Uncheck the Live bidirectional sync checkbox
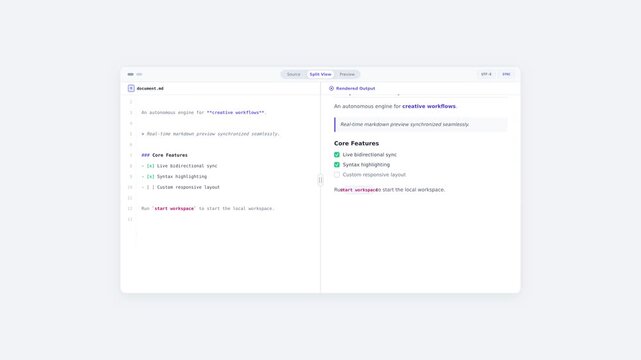The height and width of the screenshot is (360, 641). click(x=337, y=155)
